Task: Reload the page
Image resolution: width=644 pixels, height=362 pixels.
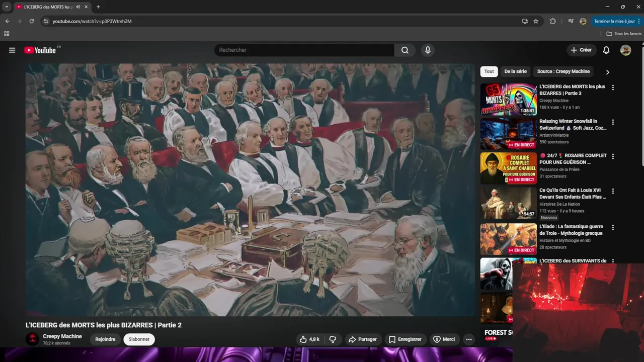Action: 31,21
